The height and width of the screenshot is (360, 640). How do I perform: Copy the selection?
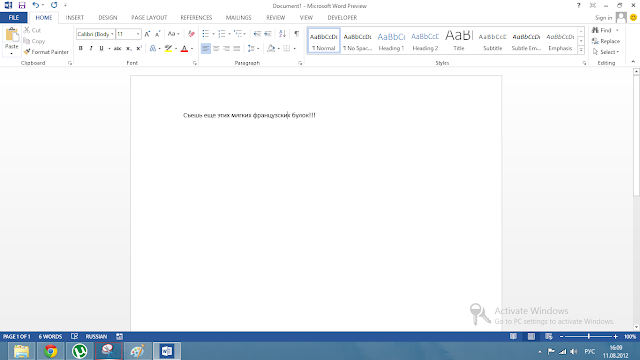(34, 41)
